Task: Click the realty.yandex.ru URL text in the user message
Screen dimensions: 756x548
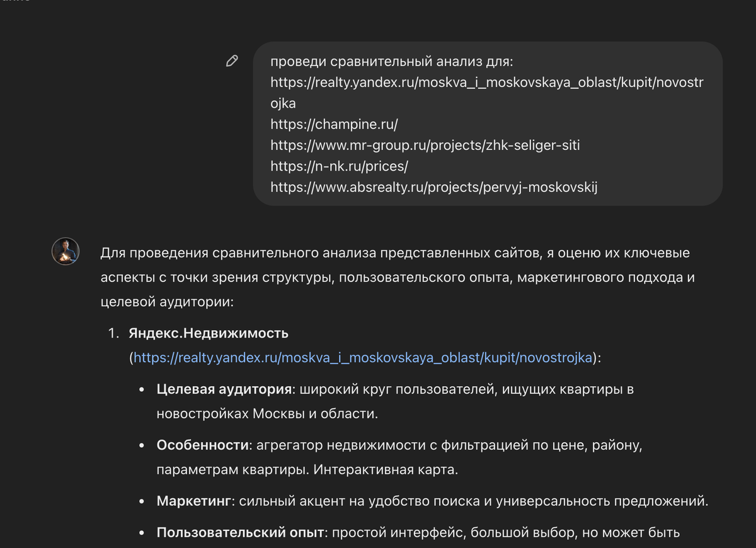Action: point(486,93)
